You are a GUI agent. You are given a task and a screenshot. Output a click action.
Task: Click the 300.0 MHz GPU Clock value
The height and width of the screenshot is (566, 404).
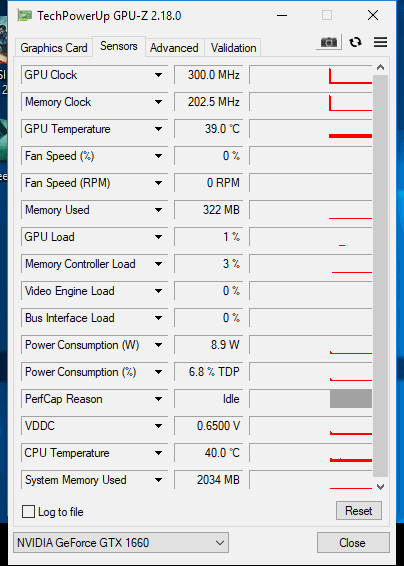pyautogui.click(x=208, y=75)
